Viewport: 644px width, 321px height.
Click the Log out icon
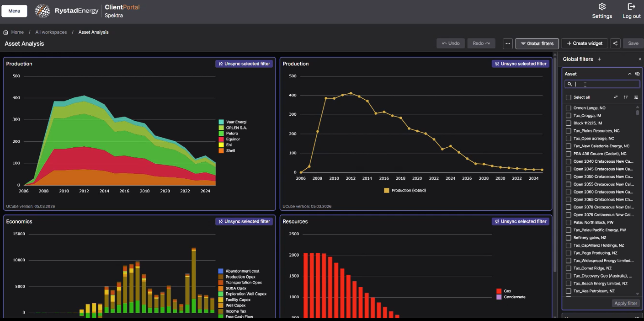pyautogui.click(x=631, y=7)
